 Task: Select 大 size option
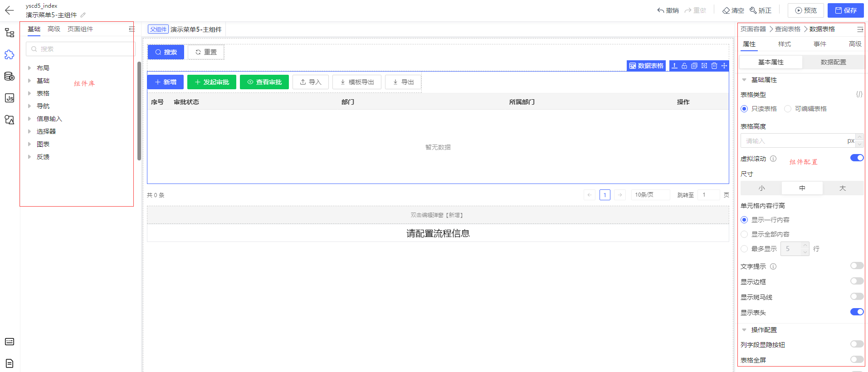(843, 188)
